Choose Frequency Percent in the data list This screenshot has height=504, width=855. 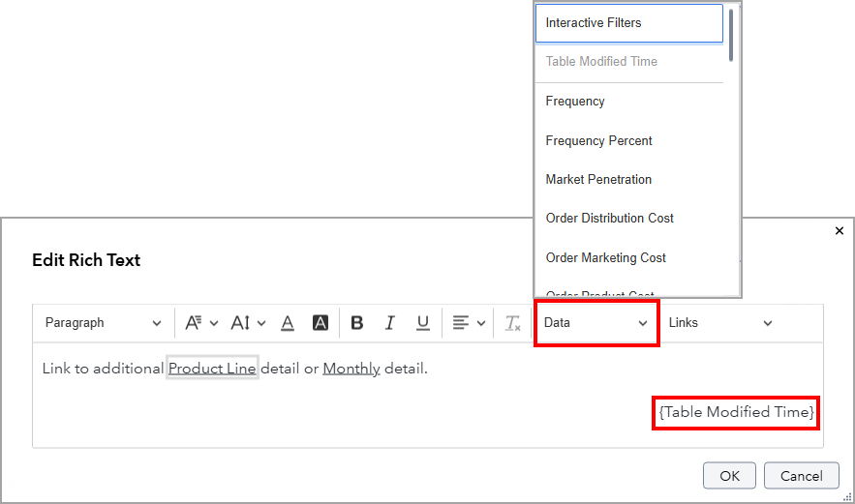[598, 140]
